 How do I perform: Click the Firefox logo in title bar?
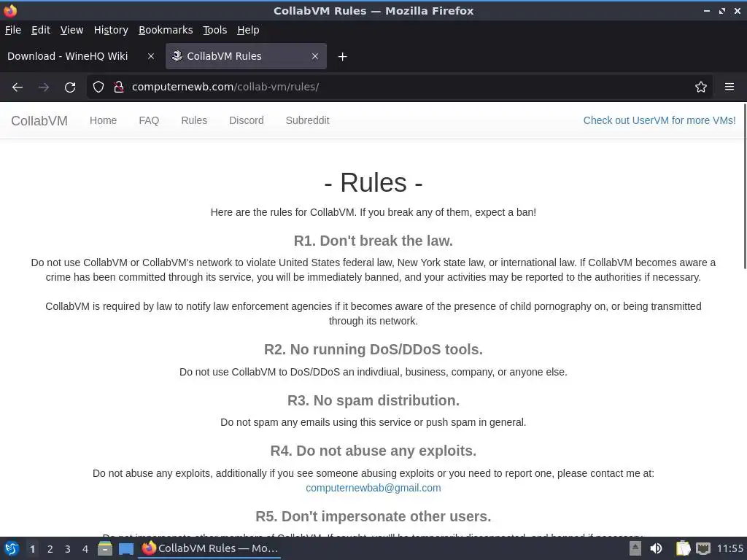pyautogui.click(x=10, y=10)
